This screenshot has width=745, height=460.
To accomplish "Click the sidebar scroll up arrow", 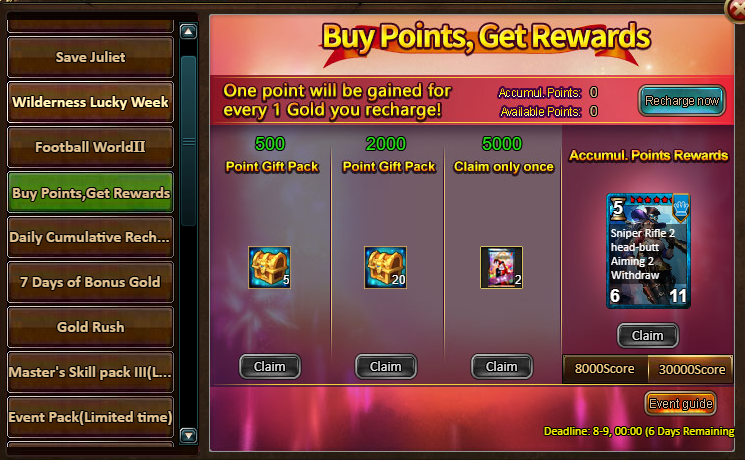I will [189, 32].
